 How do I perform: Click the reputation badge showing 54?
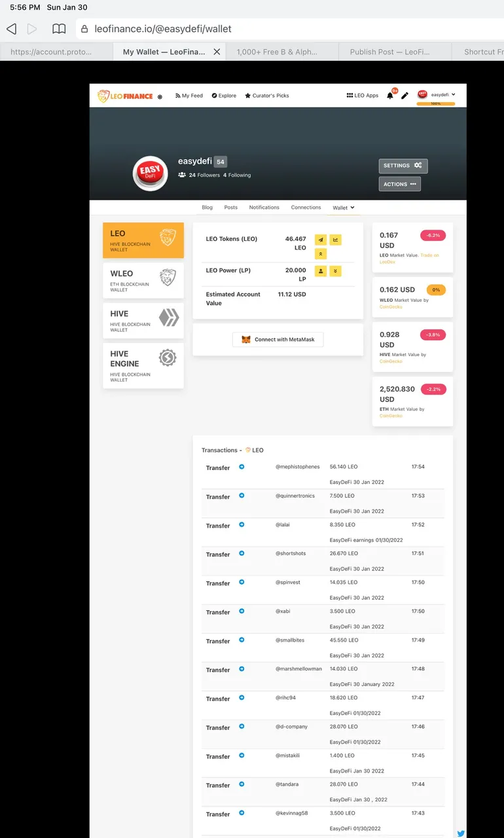coord(221,162)
